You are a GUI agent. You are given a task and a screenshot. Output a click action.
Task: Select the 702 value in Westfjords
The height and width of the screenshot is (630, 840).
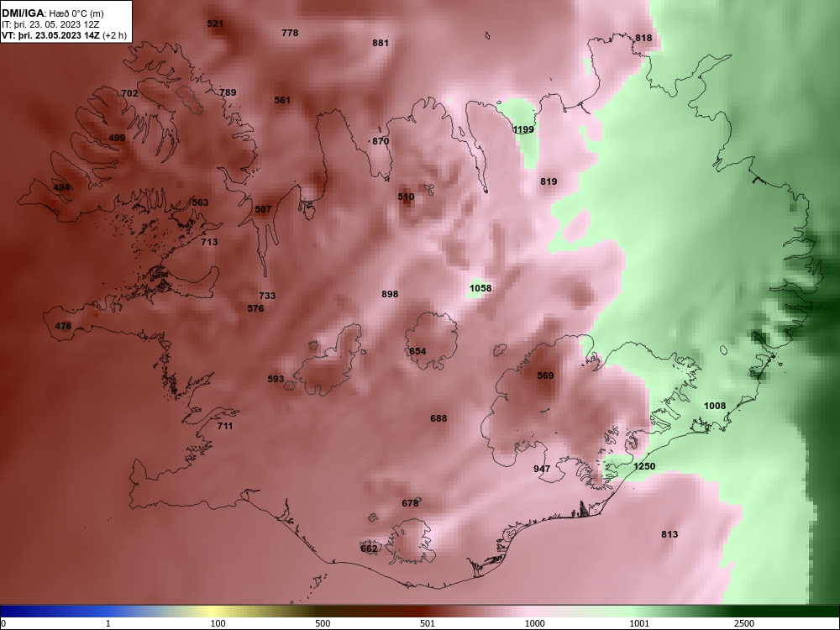pos(129,93)
